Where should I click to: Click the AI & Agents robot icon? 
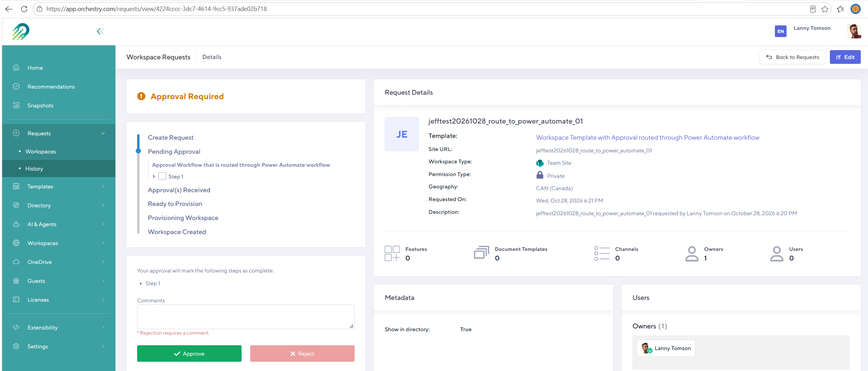point(16,224)
